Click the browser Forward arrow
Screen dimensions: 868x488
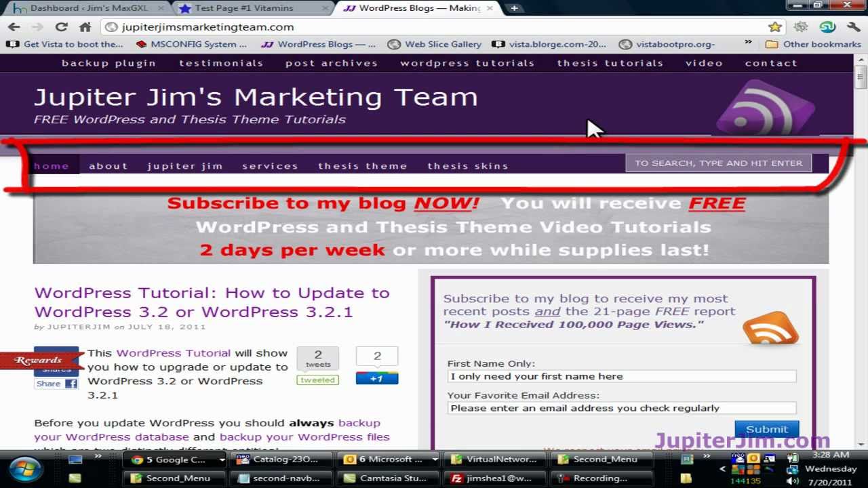coord(37,27)
